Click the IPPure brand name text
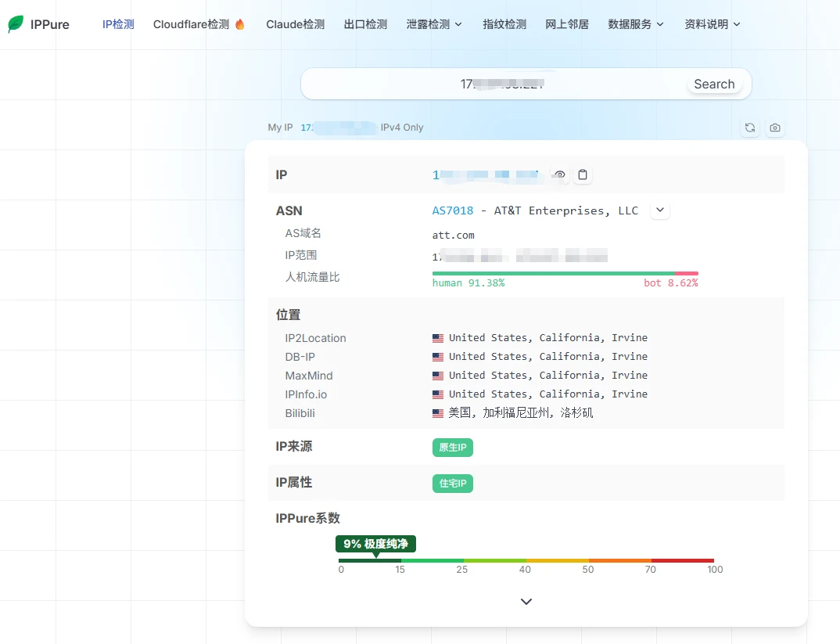Image resolution: width=840 pixels, height=644 pixels. (x=50, y=24)
